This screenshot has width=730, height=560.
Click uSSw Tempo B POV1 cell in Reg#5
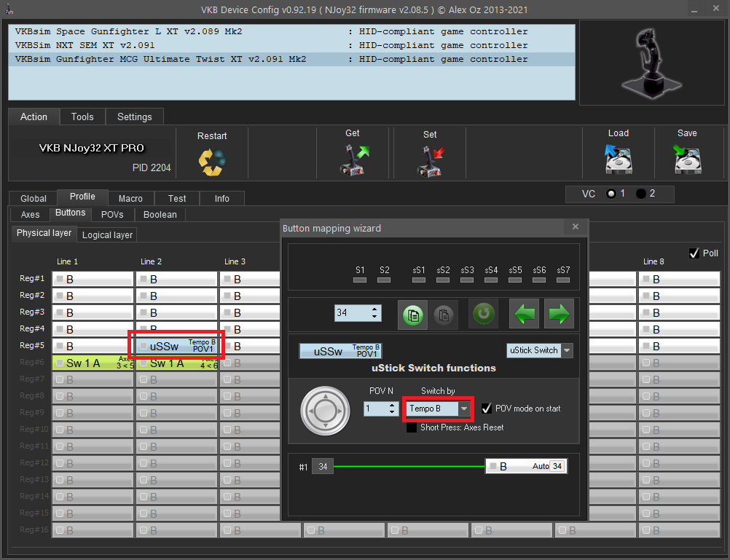[176, 346]
